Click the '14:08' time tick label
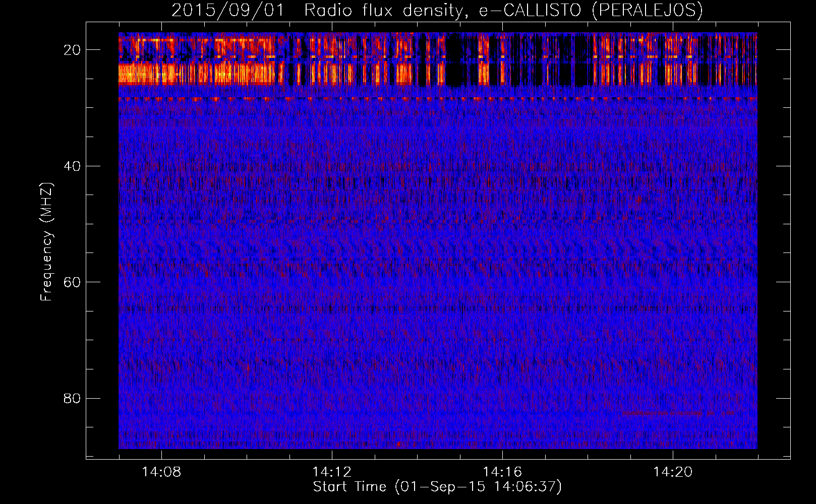 (x=161, y=472)
